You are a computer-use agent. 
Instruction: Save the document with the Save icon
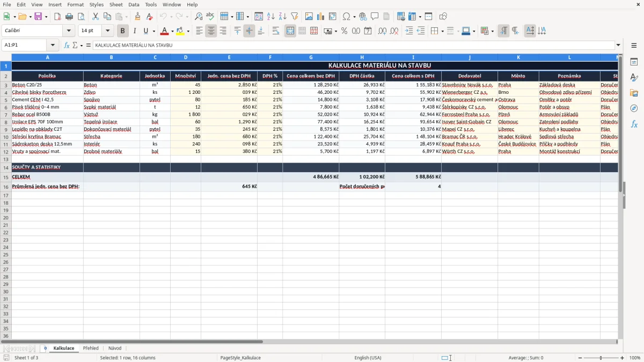click(x=38, y=17)
